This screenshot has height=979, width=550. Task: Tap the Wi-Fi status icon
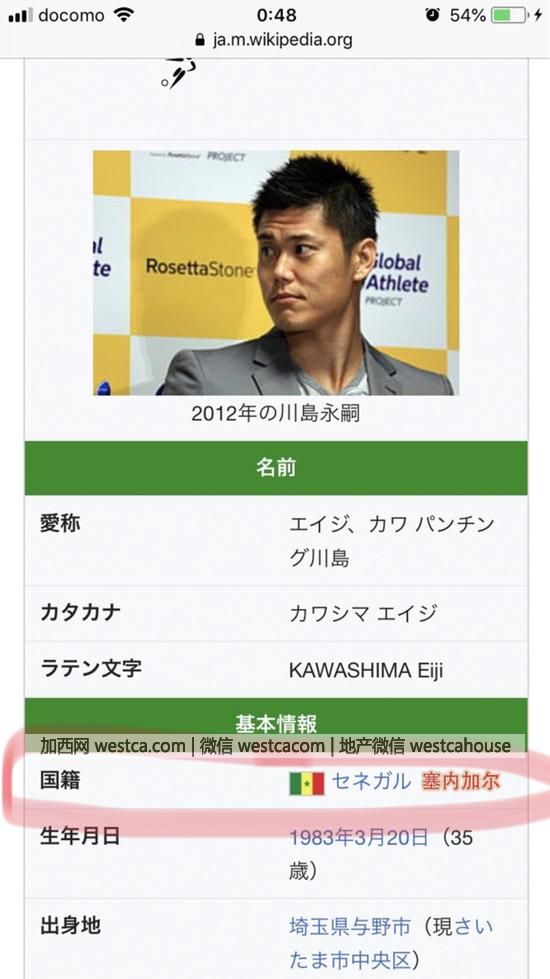pos(125,15)
